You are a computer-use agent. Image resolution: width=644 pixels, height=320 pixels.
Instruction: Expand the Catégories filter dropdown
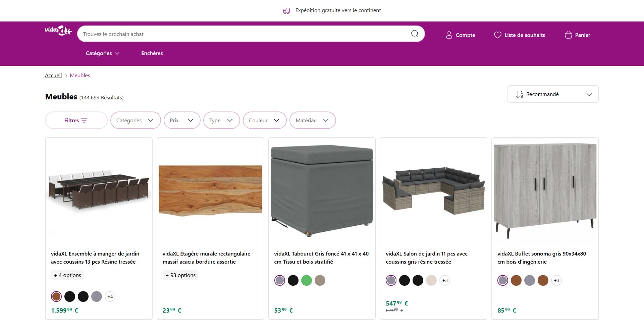pyautogui.click(x=136, y=120)
